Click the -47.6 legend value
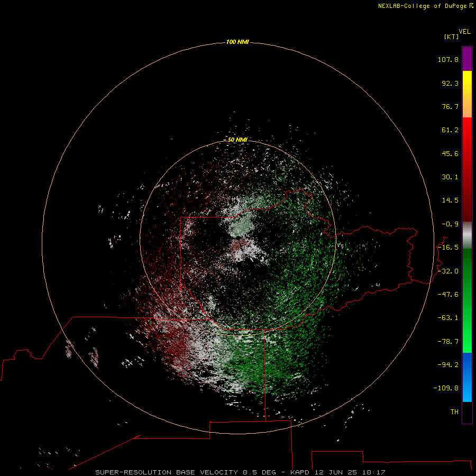This screenshot has width=476, height=476. pos(448,295)
